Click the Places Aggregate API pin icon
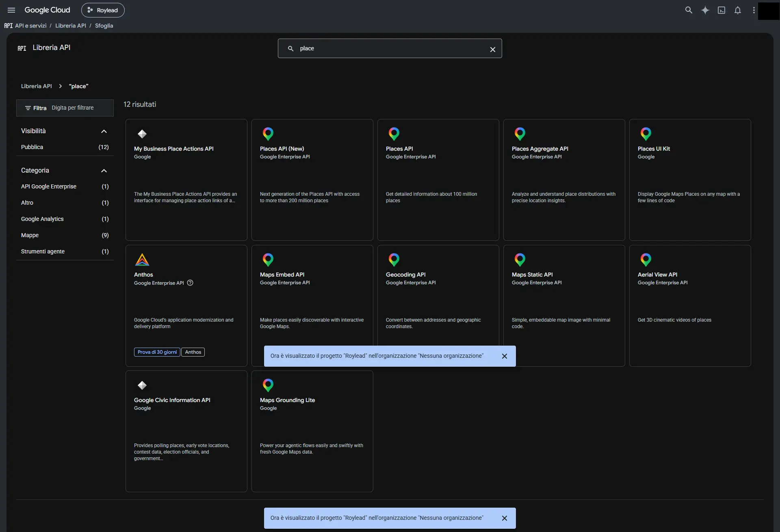Image resolution: width=780 pixels, height=532 pixels. pos(520,134)
